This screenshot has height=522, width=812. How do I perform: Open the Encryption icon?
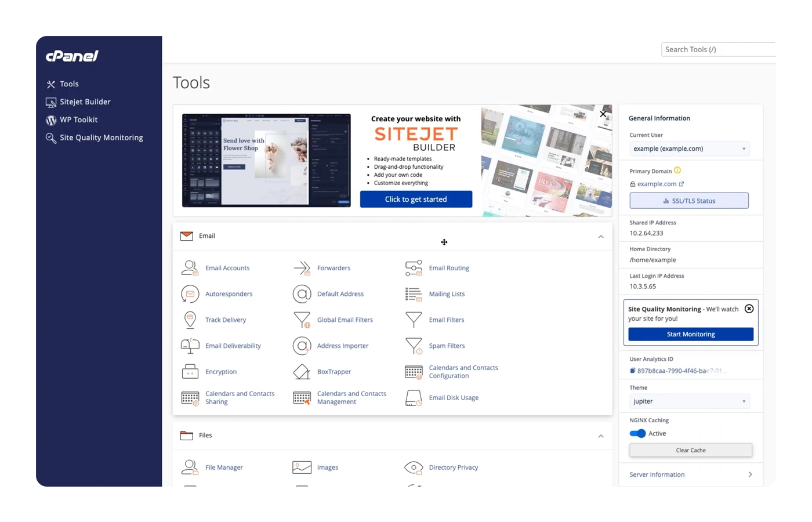coord(190,371)
